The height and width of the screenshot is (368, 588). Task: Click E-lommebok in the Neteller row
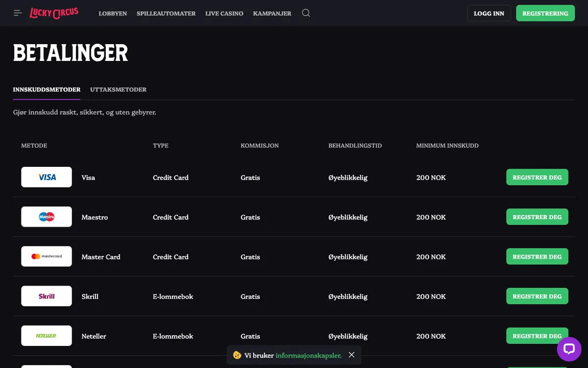(173, 337)
